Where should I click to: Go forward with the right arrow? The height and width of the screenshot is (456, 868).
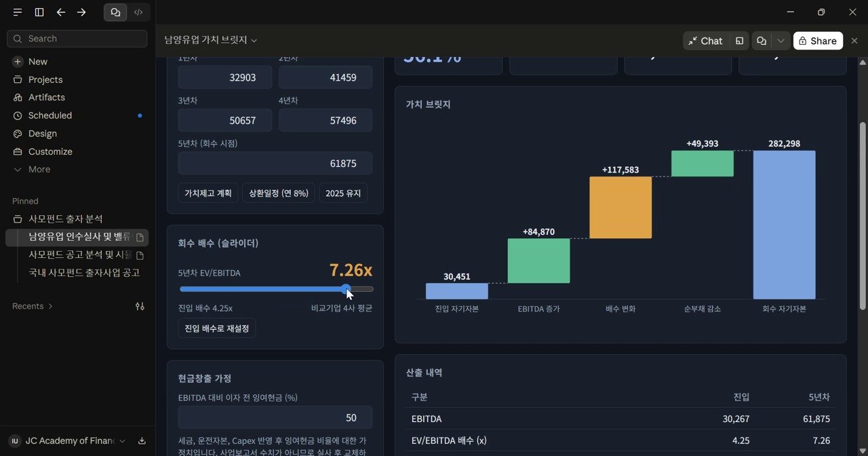(81, 12)
